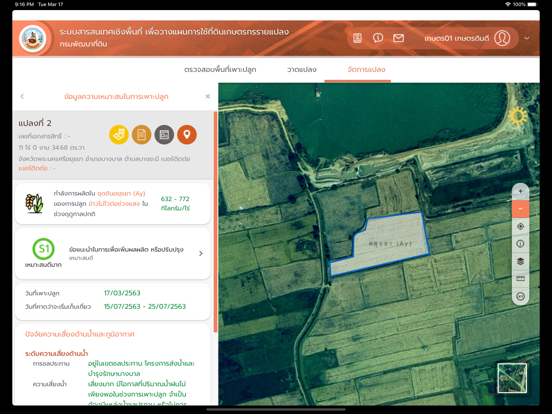Image resolution: width=552 pixels, height=414 pixels.
Task: Click the orange location pin button
Action: (187, 134)
